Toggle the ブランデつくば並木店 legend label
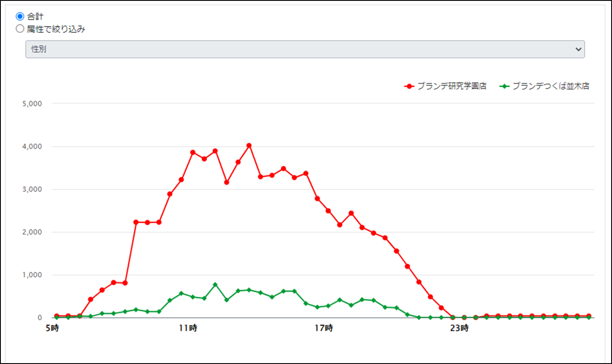The image size is (612, 364). [551, 86]
